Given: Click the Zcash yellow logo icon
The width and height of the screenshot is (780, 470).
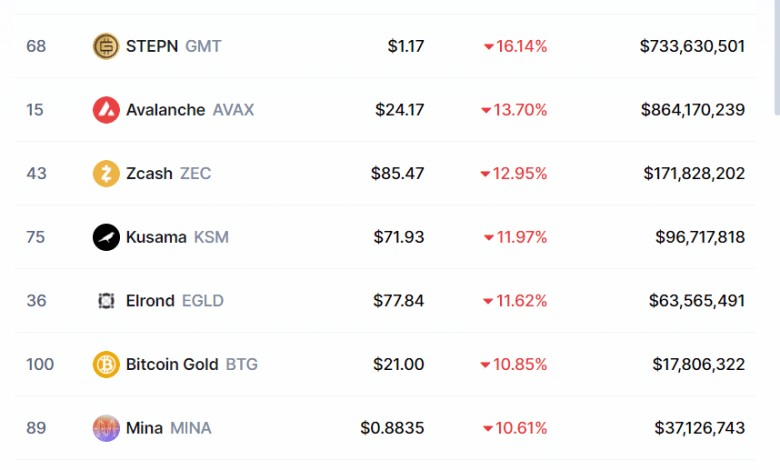Looking at the screenshot, I should click(106, 174).
